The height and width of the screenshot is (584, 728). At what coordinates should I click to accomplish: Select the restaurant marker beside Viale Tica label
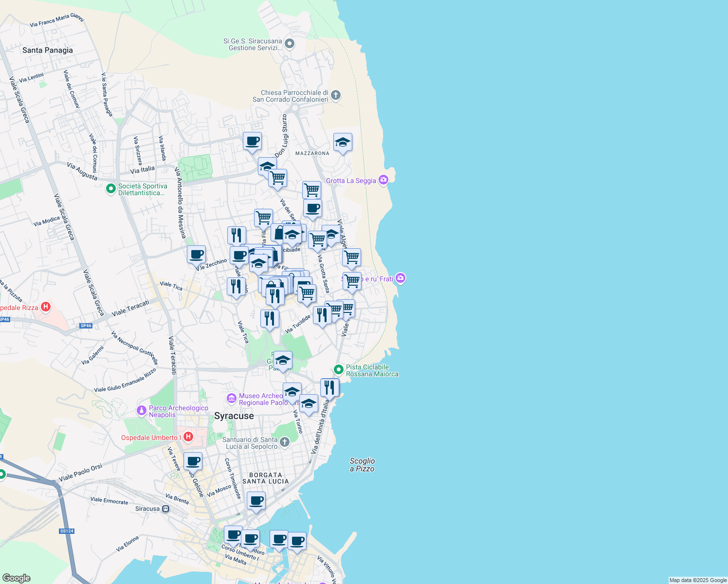(x=236, y=287)
